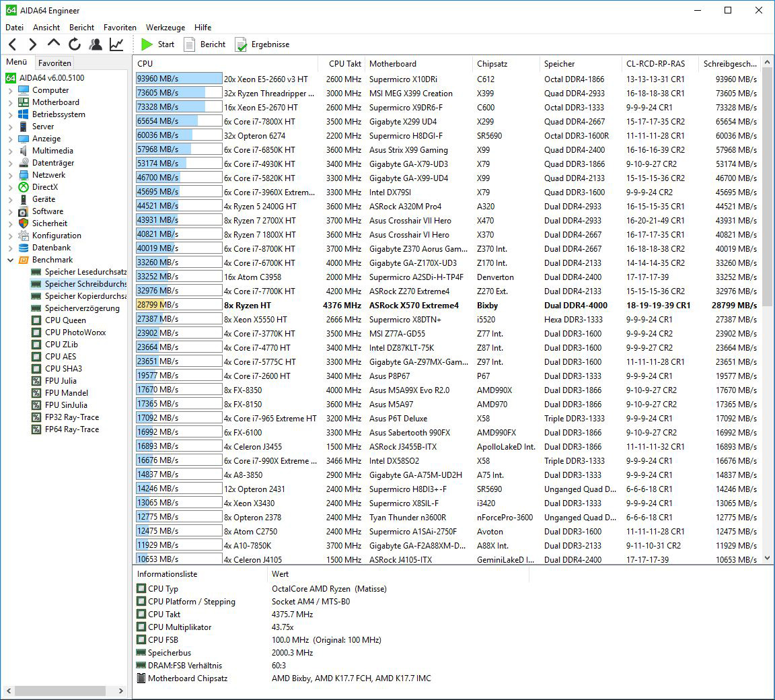Expand the Datenträger tree node
This screenshot has width=775, height=700.
pyautogui.click(x=10, y=163)
